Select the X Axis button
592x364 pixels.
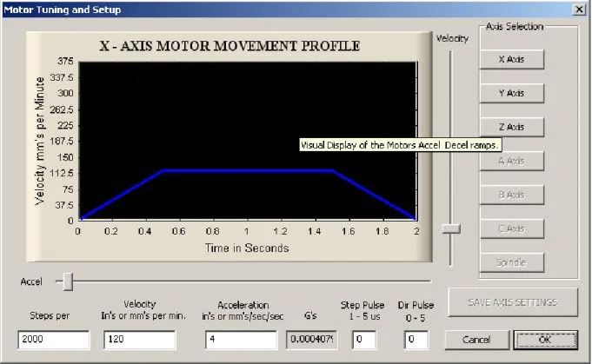pos(511,59)
